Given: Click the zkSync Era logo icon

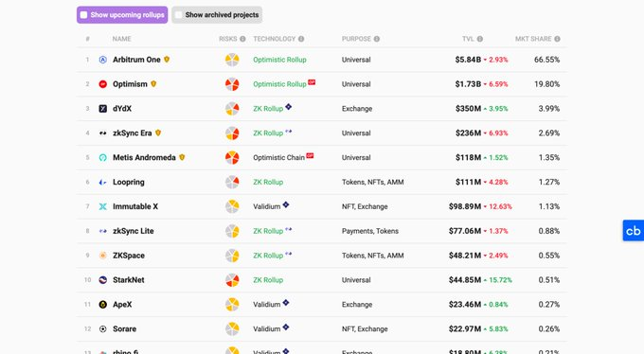Looking at the screenshot, I should pyautogui.click(x=103, y=133).
